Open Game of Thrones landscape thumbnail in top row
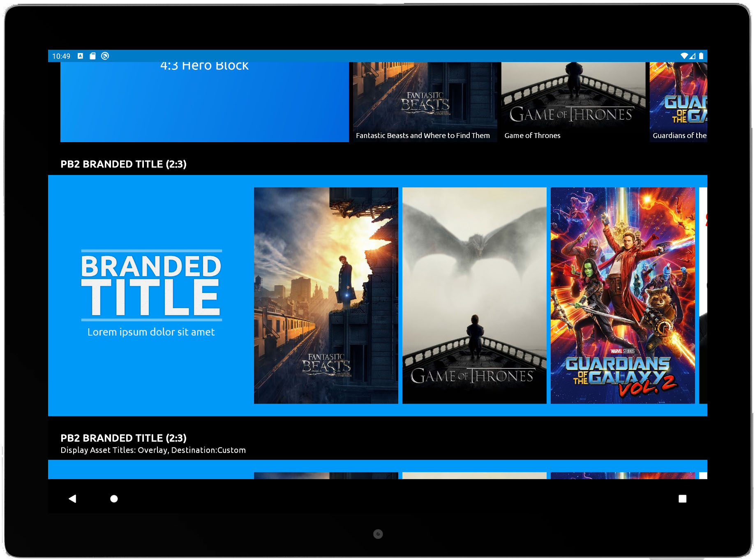Viewport: 755px width, 560px height. [573, 102]
